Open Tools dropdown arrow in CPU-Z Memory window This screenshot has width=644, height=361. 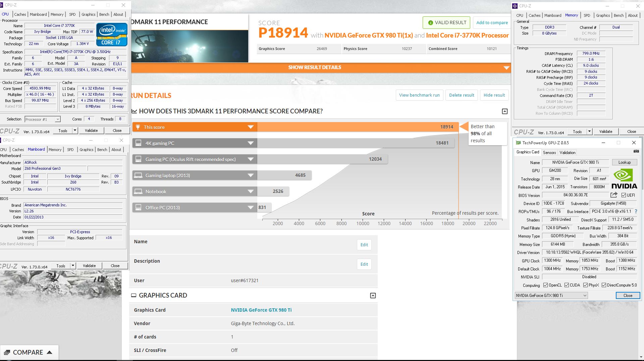click(x=589, y=132)
